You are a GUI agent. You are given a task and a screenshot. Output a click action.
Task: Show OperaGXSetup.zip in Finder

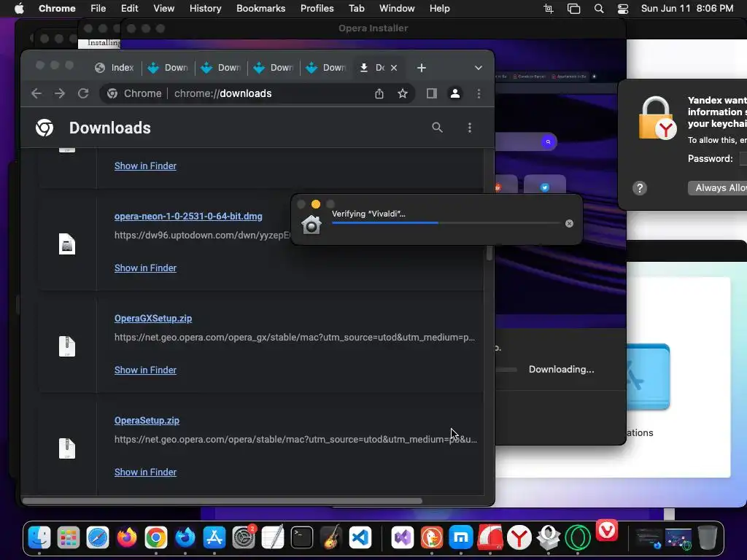145,370
